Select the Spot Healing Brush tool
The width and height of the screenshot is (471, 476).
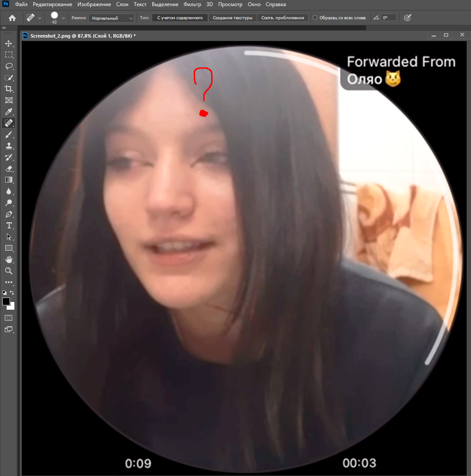pyautogui.click(x=8, y=123)
